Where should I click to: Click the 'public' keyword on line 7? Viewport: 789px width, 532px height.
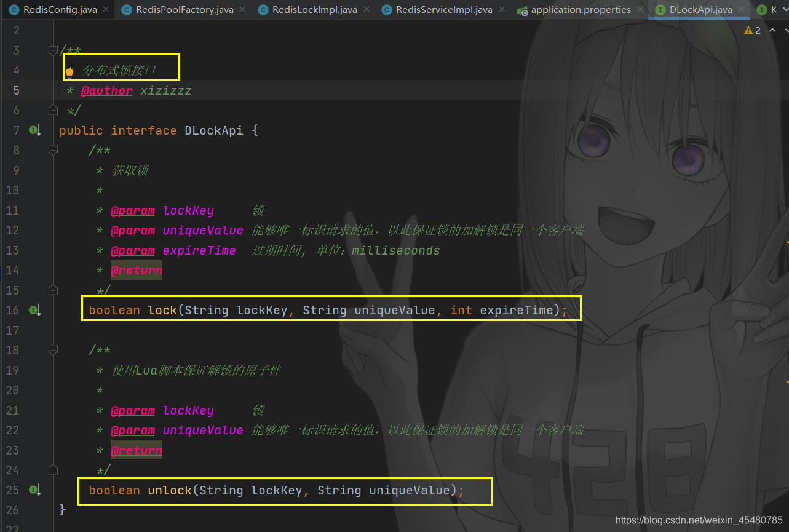click(81, 130)
